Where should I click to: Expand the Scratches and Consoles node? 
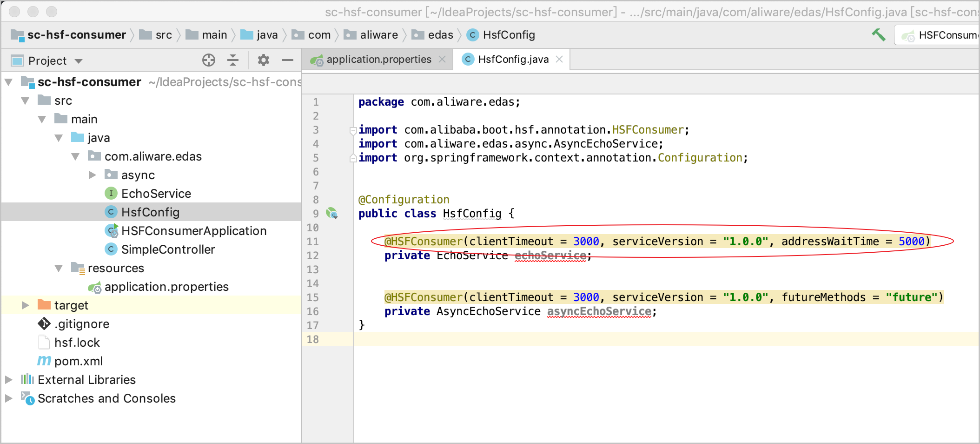click(8, 398)
